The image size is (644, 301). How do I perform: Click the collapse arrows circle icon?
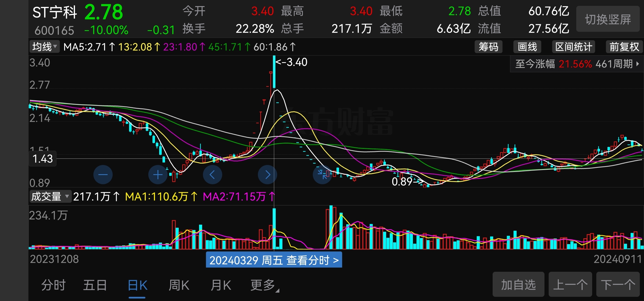pos(322,175)
